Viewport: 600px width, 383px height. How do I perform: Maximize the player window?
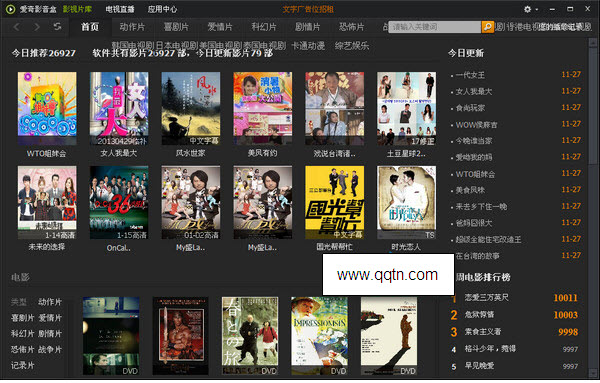click(x=570, y=9)
